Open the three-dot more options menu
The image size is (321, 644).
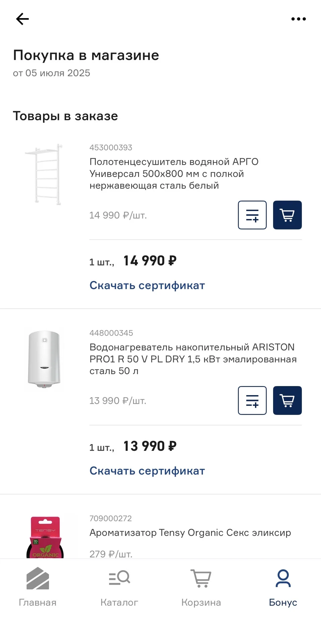[298, 19]
